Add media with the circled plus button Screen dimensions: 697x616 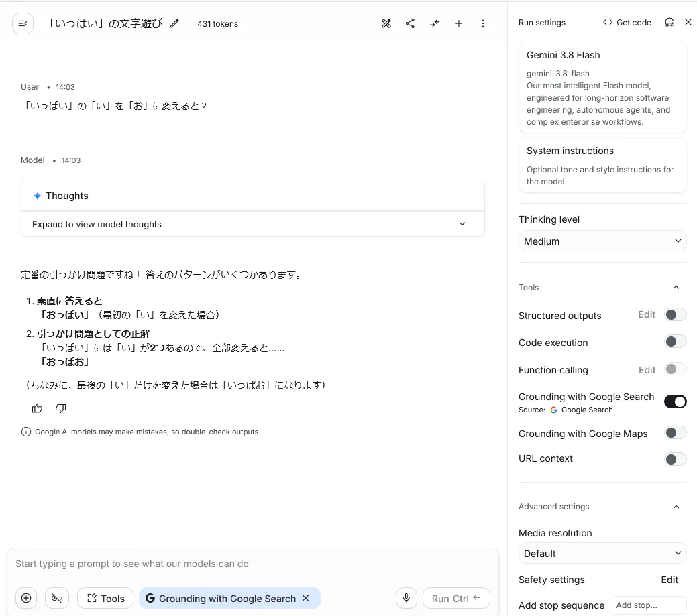(26, 598)
